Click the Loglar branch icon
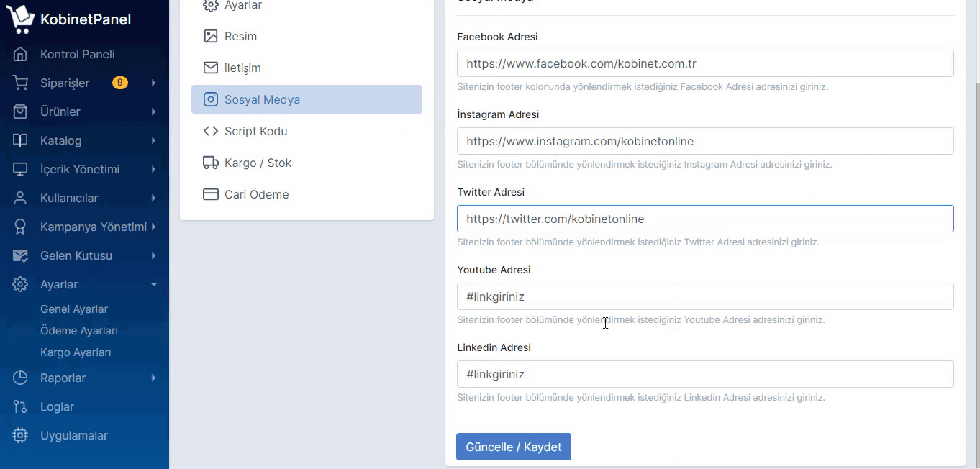 point(20,406)
